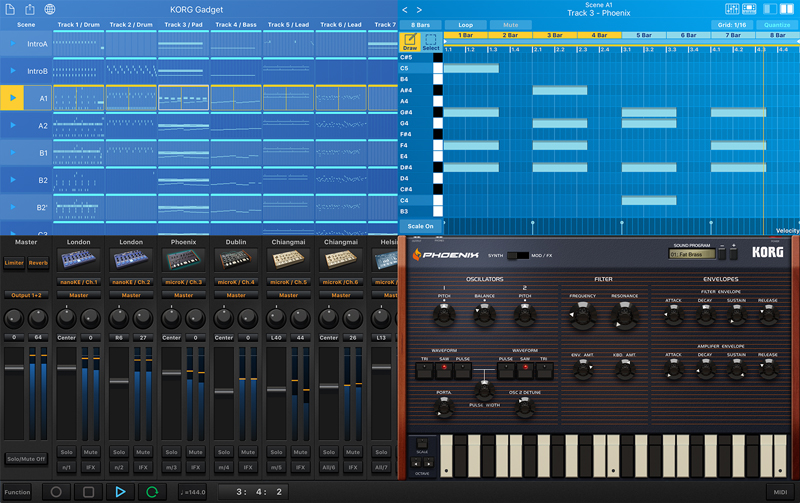
Task: Launch scene IntroA with its play arrow
Action: click(x=13, y=44)
